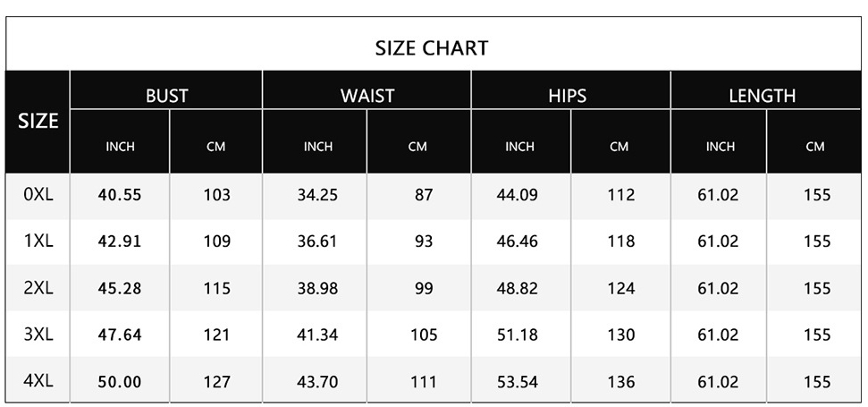Click the INCH subheader under BUST

[x=120, y=147]
